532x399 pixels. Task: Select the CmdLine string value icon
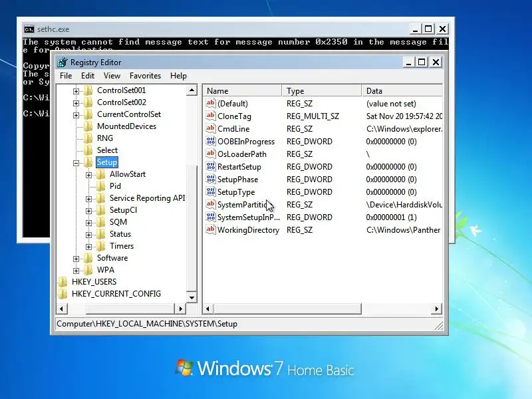pyautogui.click(x=211, y=128)
